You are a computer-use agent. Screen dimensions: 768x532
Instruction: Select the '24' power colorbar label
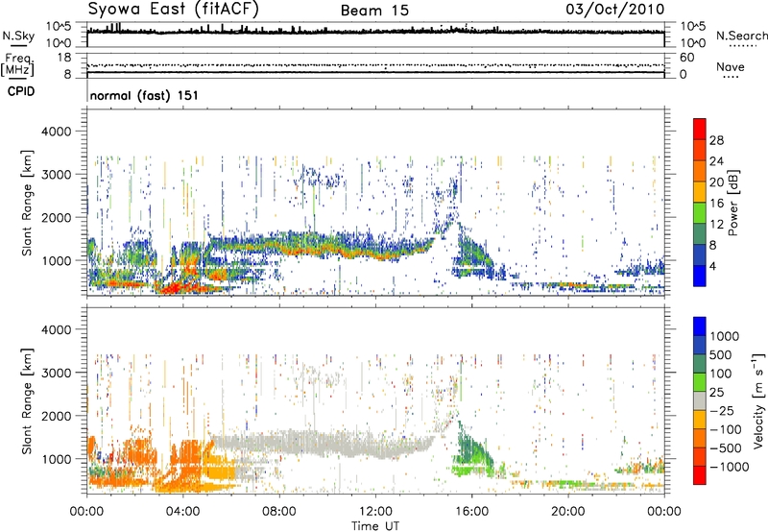pos(716,161)
